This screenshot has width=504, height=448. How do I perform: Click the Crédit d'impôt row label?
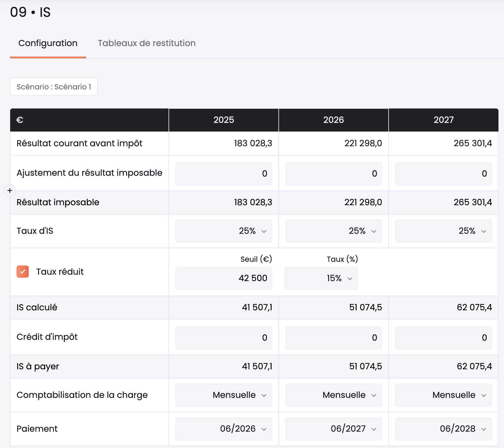click(47, 337)
